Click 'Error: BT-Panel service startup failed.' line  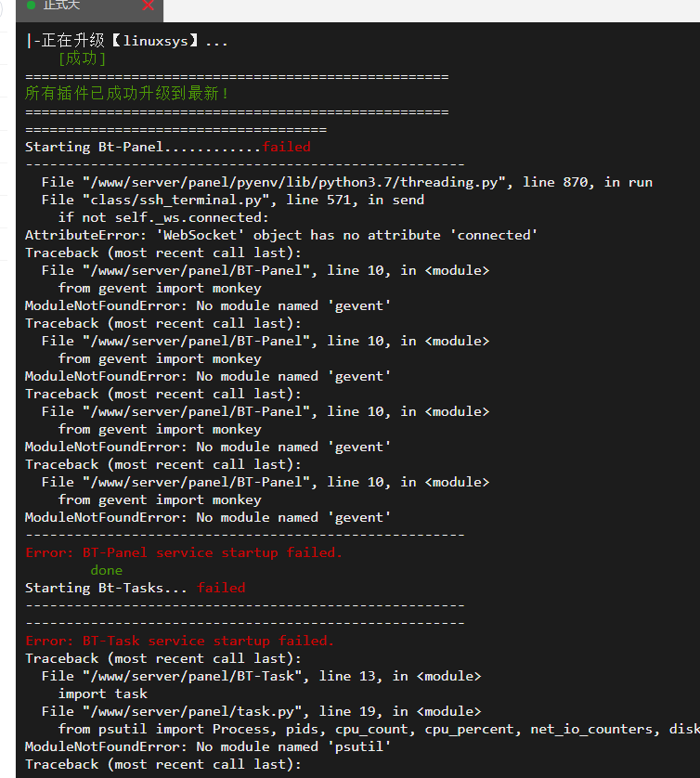(184, 552)
